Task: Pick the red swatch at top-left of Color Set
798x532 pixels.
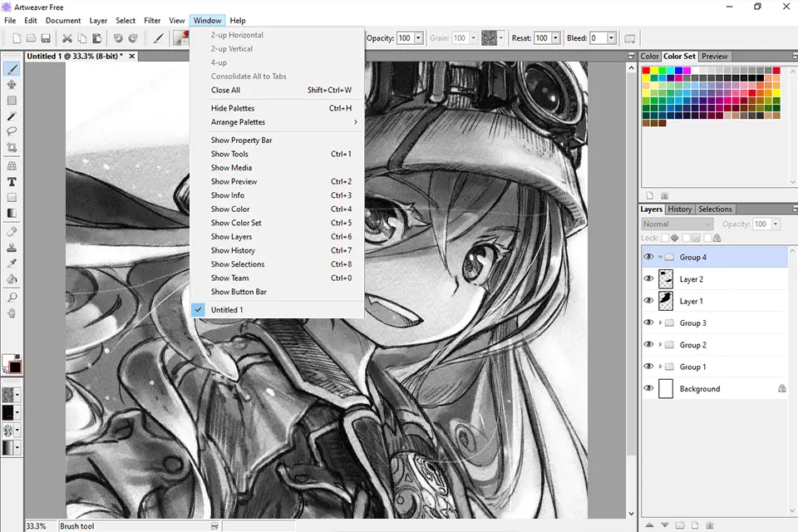Action: click(646, 71)
